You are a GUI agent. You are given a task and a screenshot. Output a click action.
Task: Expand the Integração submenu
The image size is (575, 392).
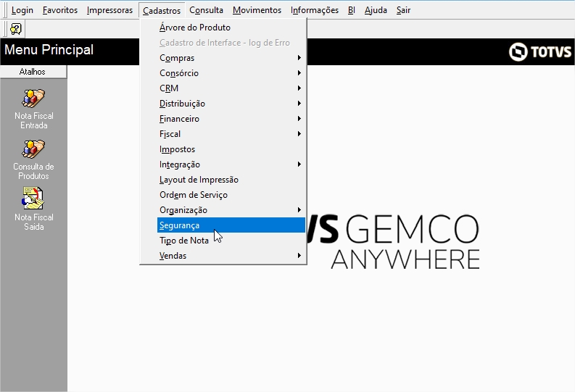click(231, 164)
